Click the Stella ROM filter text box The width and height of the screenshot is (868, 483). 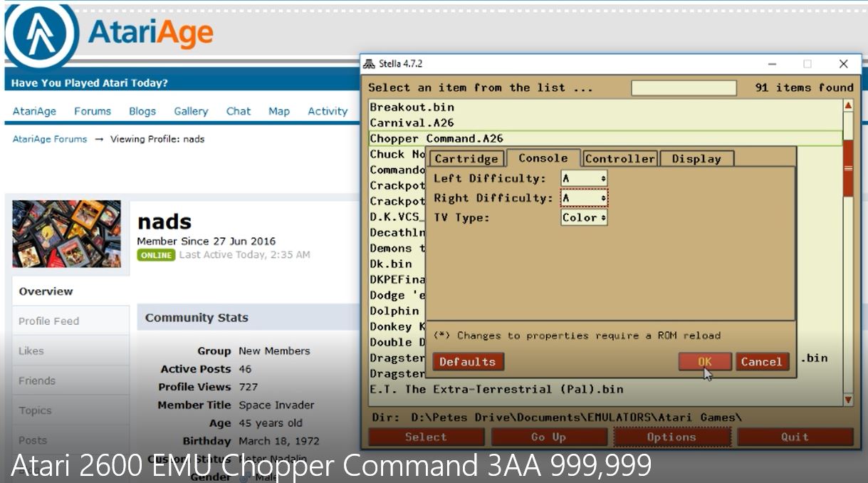point(684,88)
